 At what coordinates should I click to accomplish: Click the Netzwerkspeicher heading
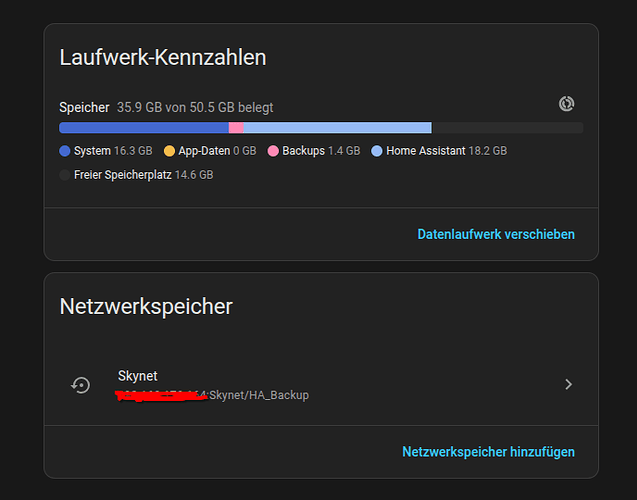click(x=146, y=306)
